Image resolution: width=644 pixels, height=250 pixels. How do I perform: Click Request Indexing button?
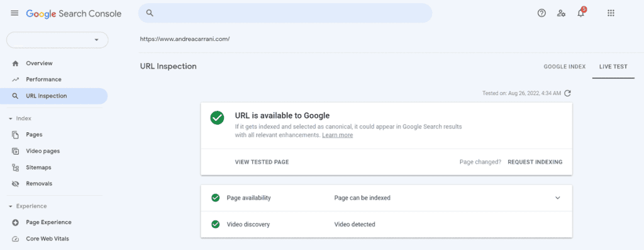tap(535, 162)
